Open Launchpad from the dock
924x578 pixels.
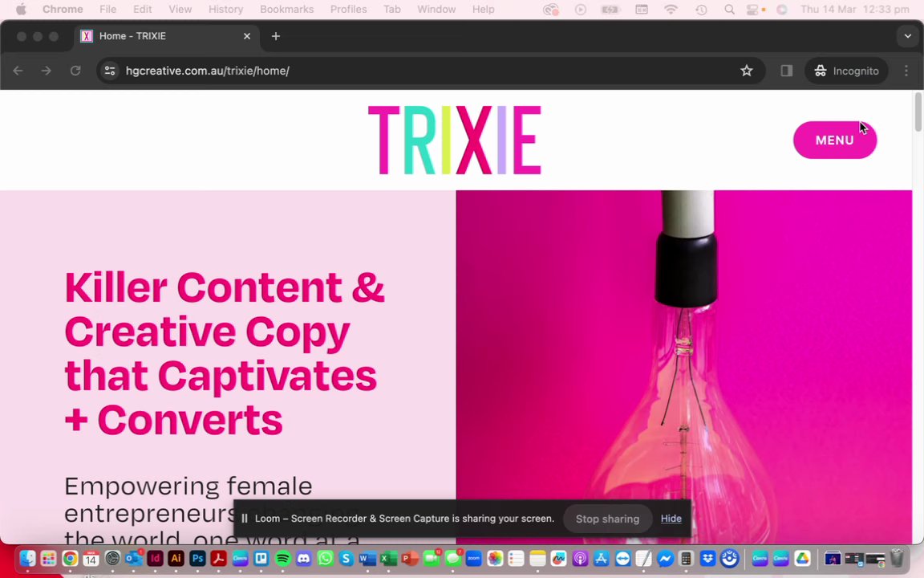click(48, 558)
